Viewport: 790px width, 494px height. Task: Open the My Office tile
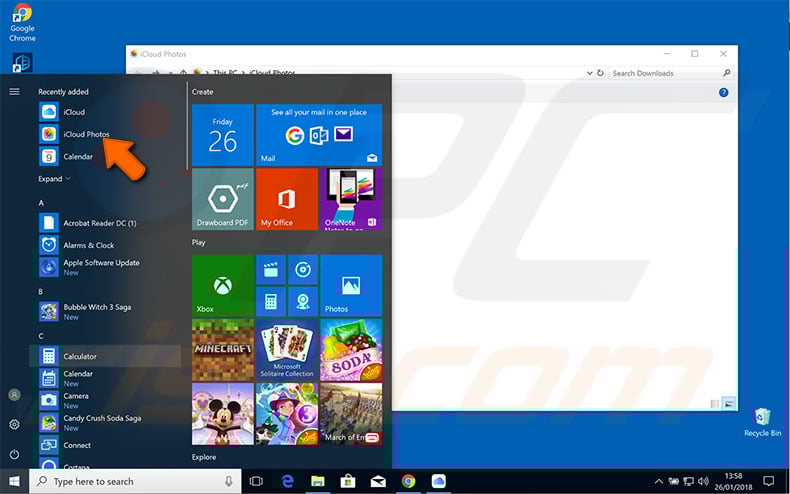pos(287,199)
